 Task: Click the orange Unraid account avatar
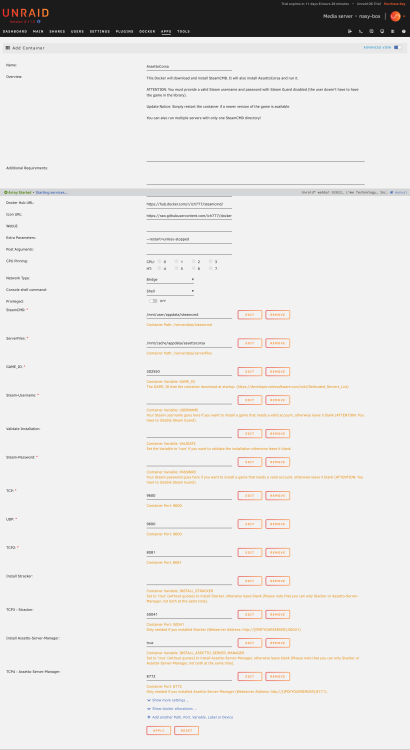pyautogui.click(x=395, y=16)
